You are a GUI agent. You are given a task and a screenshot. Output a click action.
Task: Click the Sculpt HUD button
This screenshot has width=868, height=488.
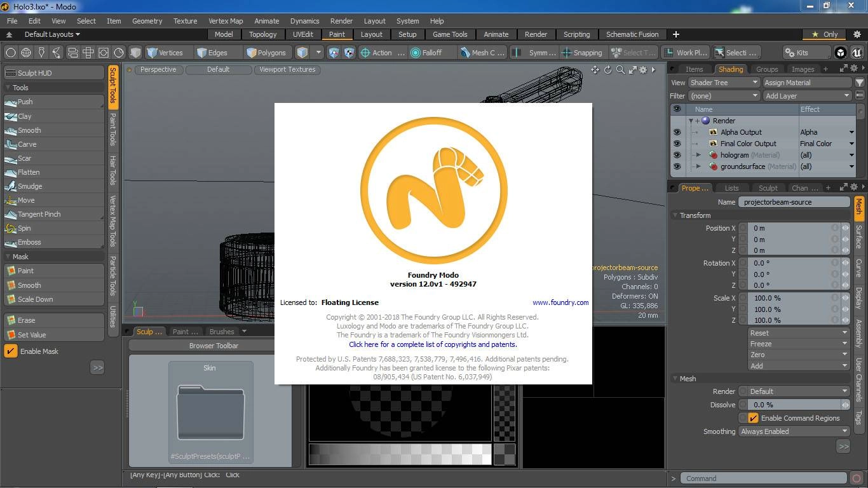tap(53, 73)
